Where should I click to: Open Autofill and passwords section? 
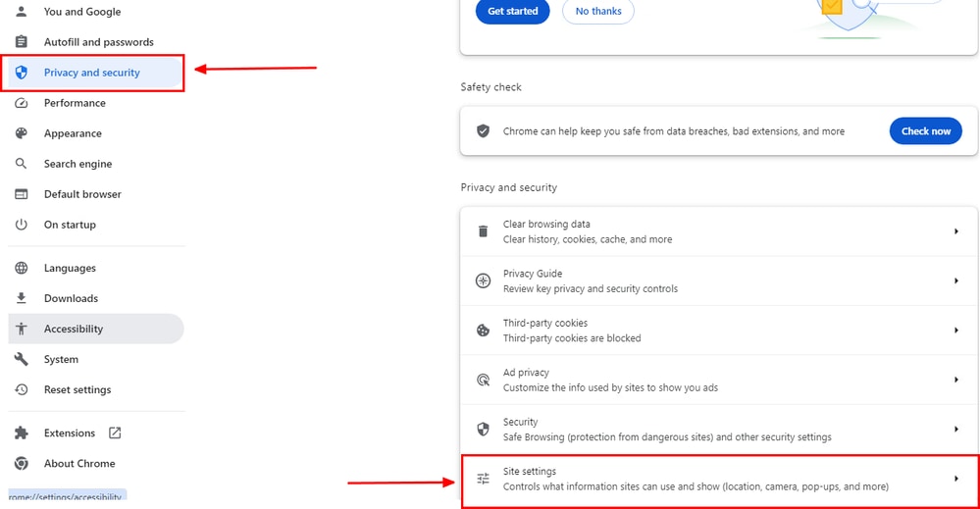pos(99,42)
